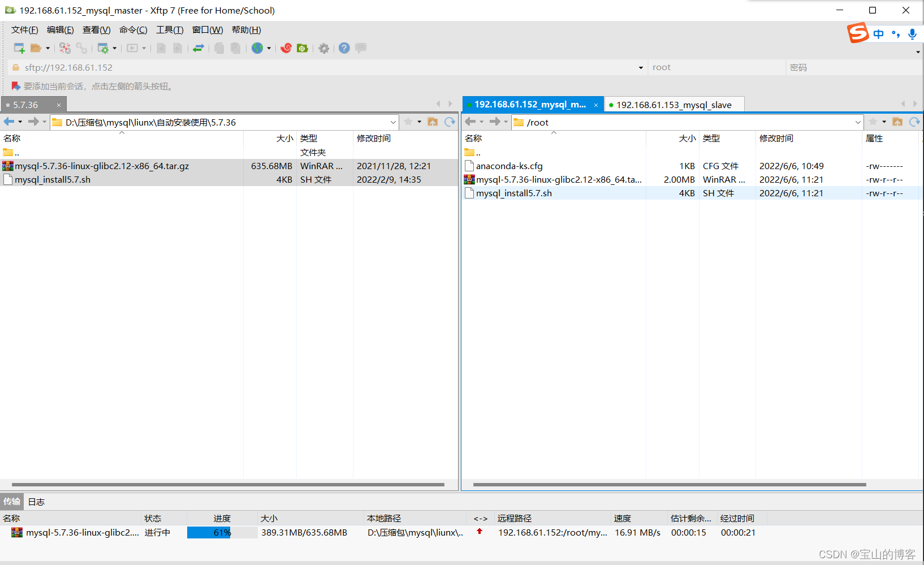Viewport: 924px width, 565px height.
Task: Select remote anaconda-ks.cfg file
Action: 692,166
